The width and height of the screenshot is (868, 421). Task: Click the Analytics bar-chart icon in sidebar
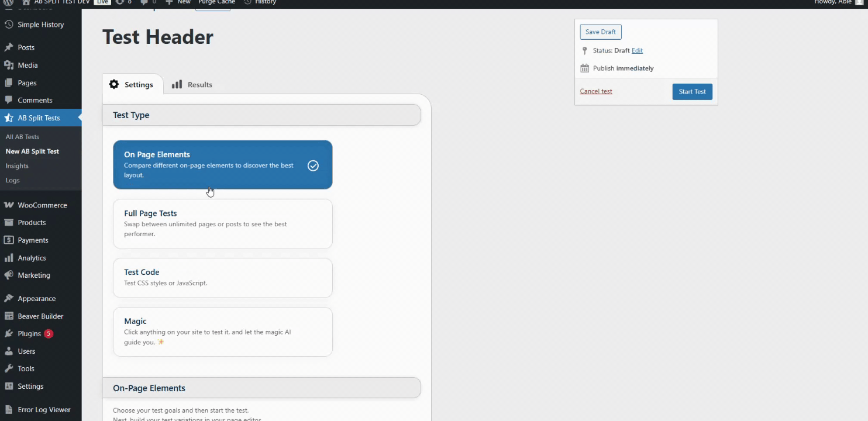(9, 257)
